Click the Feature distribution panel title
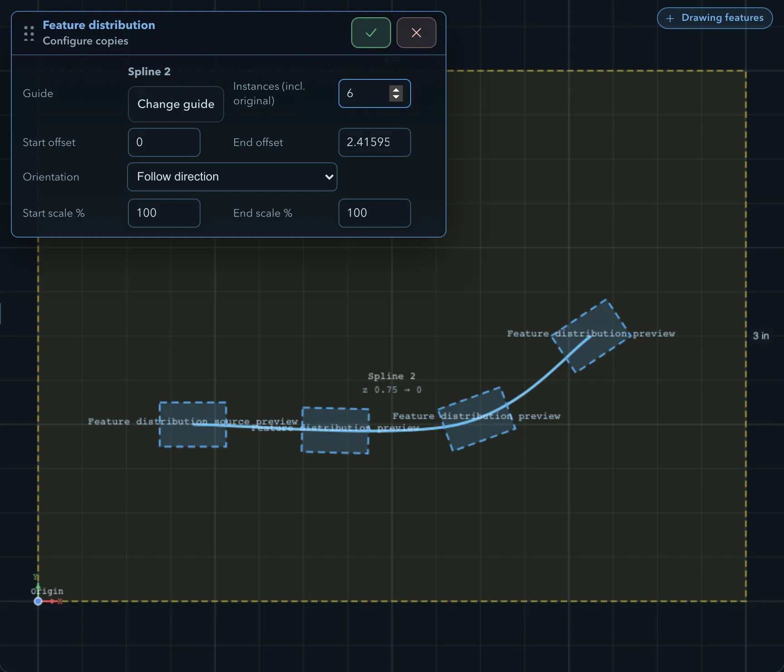 [x=99, y=25]
